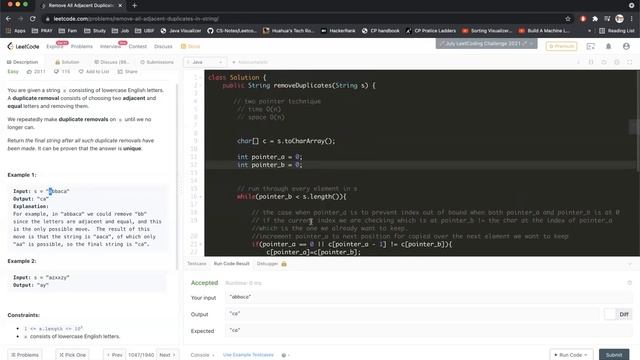Go to Prev problem
640x360 pixels.
click(x=114, y=355)
